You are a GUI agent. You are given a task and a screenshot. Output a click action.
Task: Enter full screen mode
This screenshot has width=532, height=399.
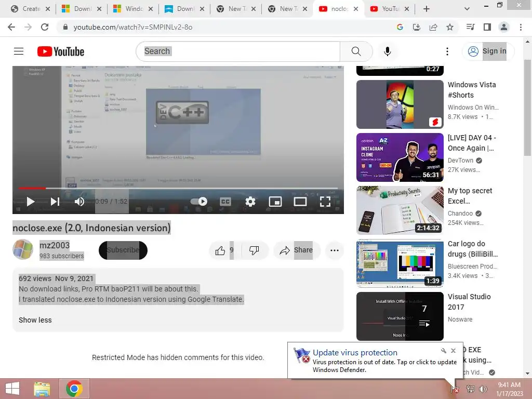[x=325, y=202]
